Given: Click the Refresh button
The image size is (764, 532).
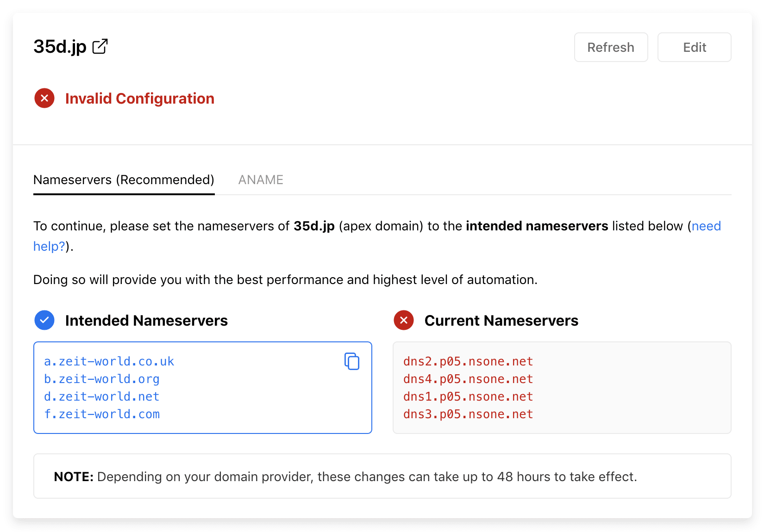Looking at the screenshot, I should [611, 47].
